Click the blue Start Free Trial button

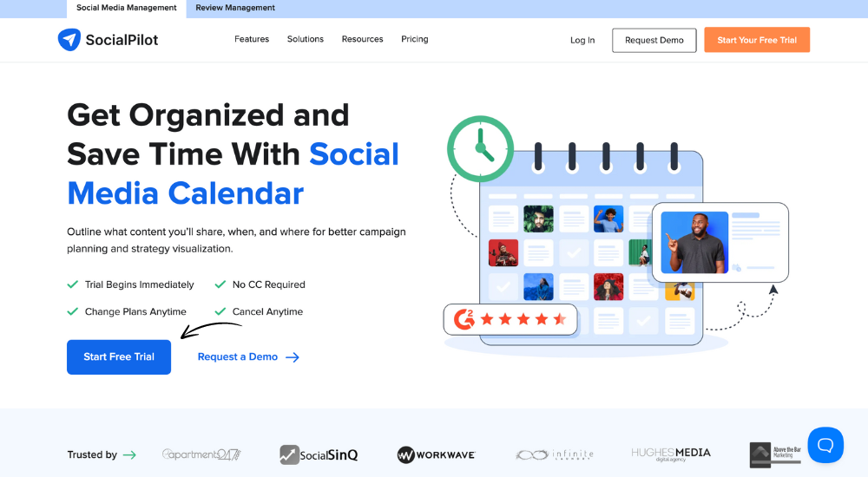coord(119,357)
